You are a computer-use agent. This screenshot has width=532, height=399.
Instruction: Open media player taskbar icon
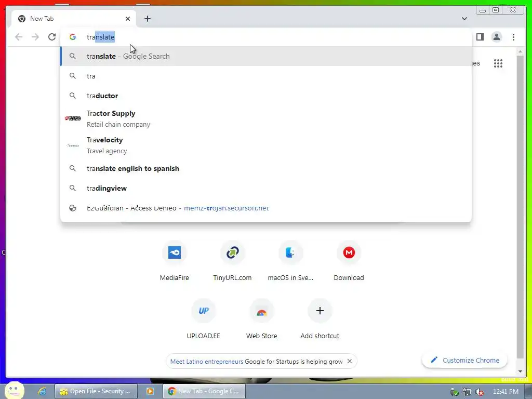coord(150,391)
